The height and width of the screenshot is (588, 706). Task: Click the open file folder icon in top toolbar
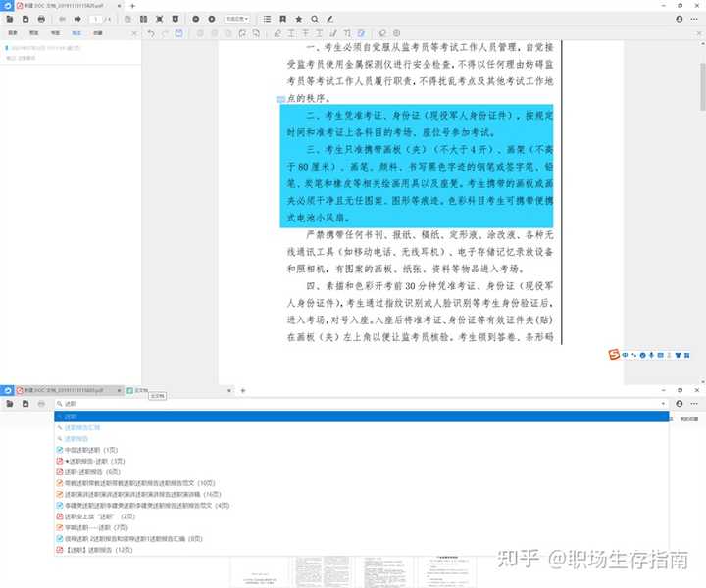(x=10, y=19)
